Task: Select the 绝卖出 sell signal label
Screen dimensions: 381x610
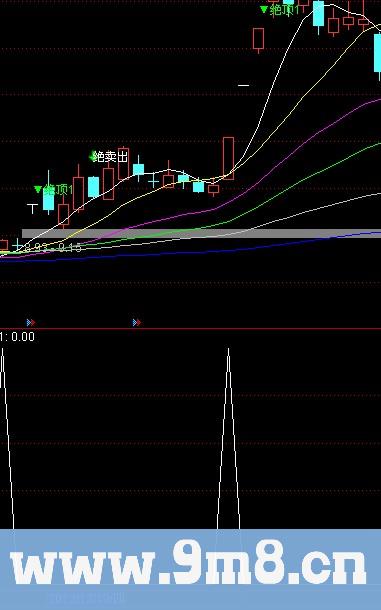Action: pos(111,157)
